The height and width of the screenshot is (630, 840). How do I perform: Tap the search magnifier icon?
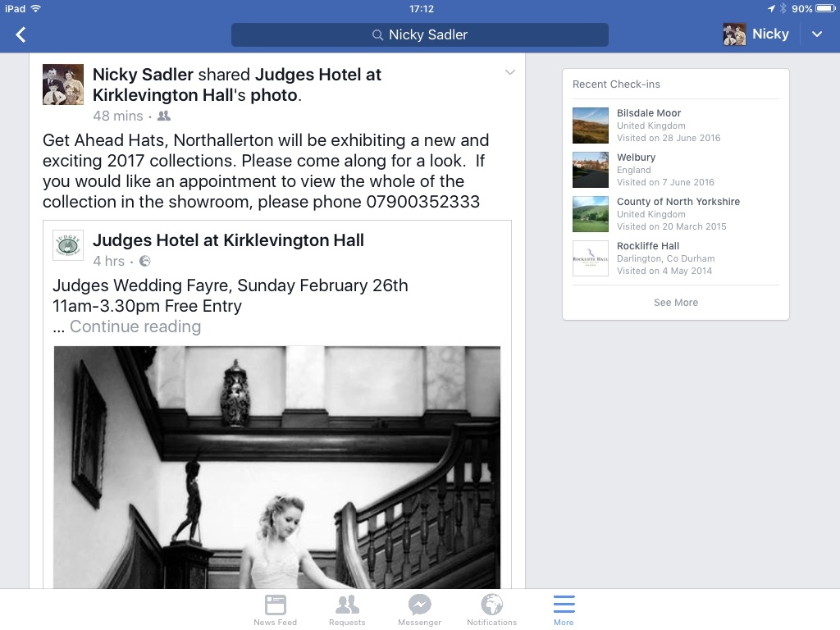click(x=377, y=34)
